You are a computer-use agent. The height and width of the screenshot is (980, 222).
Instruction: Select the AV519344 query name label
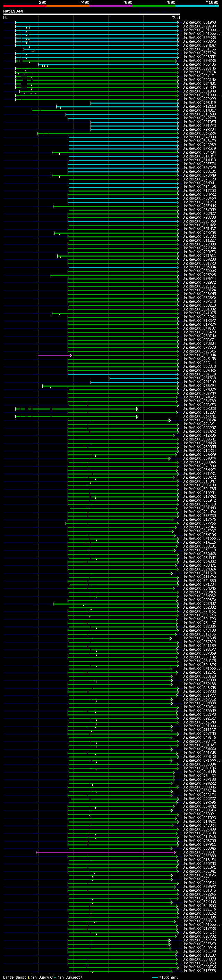pyautogui.click(x=13, y=11)
